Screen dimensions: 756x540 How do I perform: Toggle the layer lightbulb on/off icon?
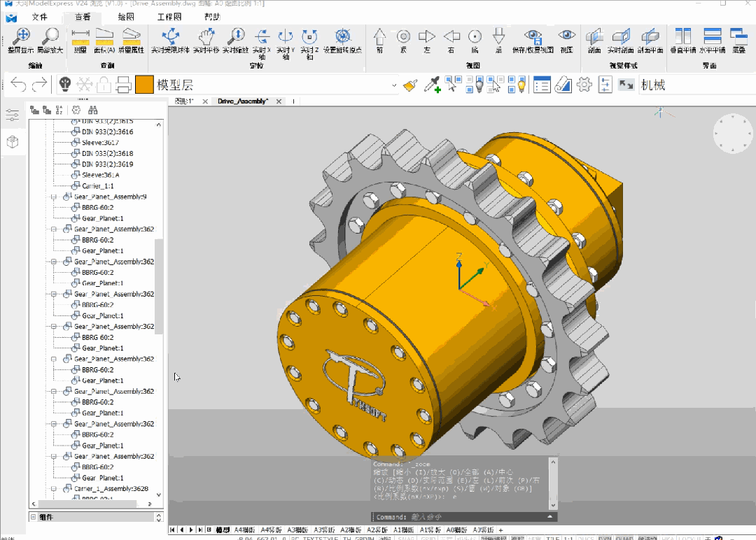[x=64, y=85]
